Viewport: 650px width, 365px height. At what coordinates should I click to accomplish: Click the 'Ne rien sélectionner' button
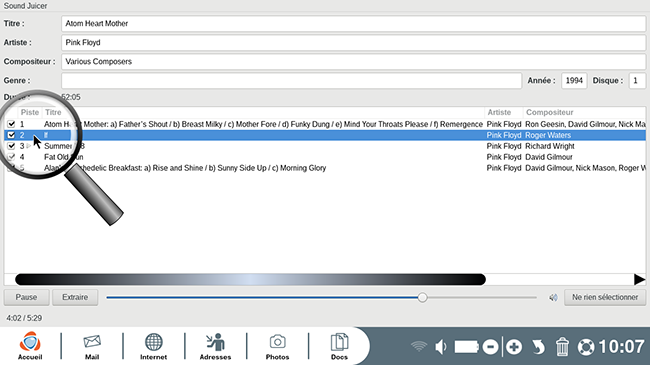tap(605, 297)
